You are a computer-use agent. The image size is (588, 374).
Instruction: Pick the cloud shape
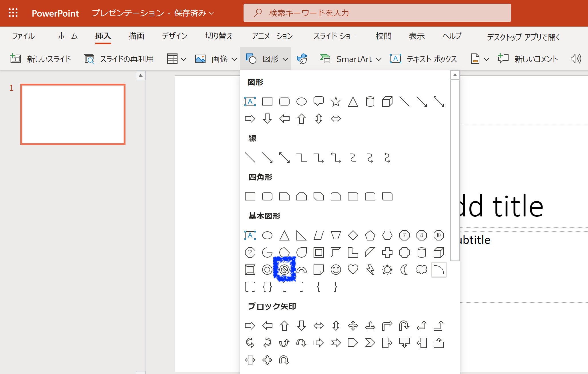pyautogui.click(x=421, y=270)
